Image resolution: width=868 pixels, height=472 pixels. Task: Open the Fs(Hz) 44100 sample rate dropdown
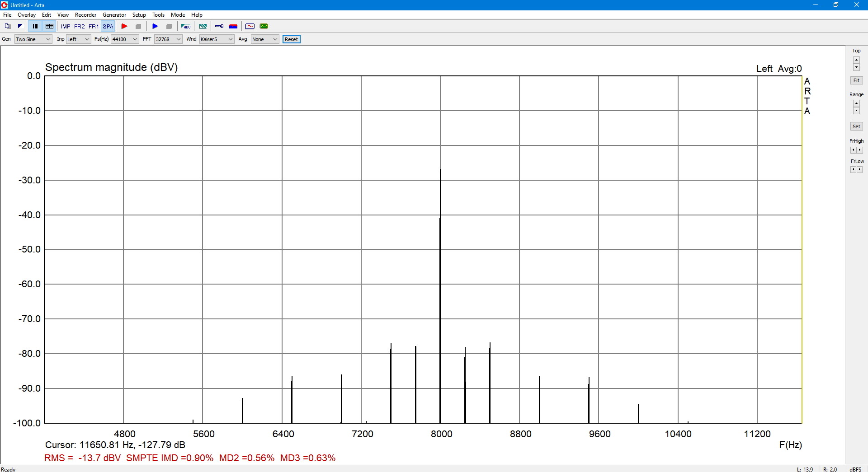[x=125, y=39]
